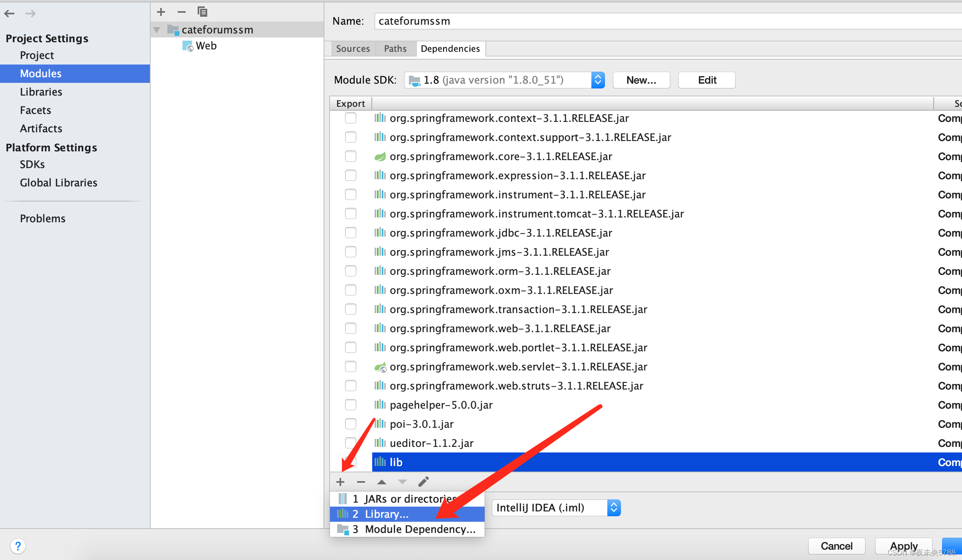The image size is (962, 560).
Task: Click the edit dependency pencil icon
Action: [423, 482]
